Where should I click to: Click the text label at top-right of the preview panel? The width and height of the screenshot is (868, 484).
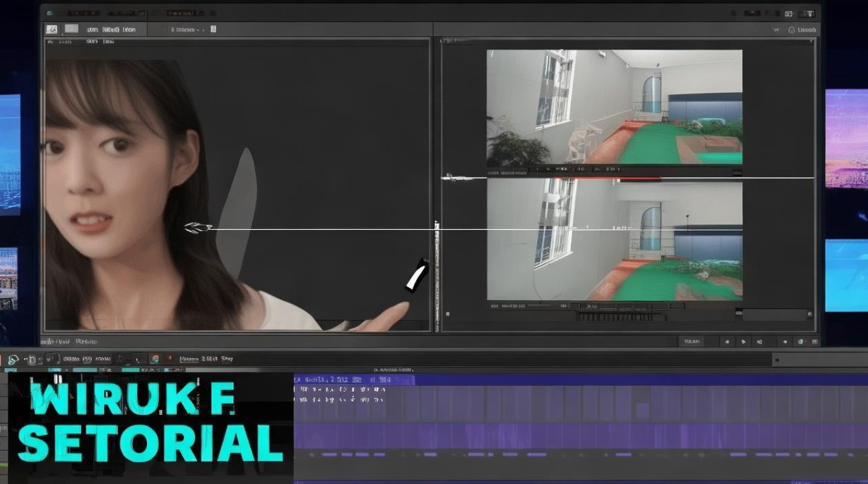coord(807,30)
